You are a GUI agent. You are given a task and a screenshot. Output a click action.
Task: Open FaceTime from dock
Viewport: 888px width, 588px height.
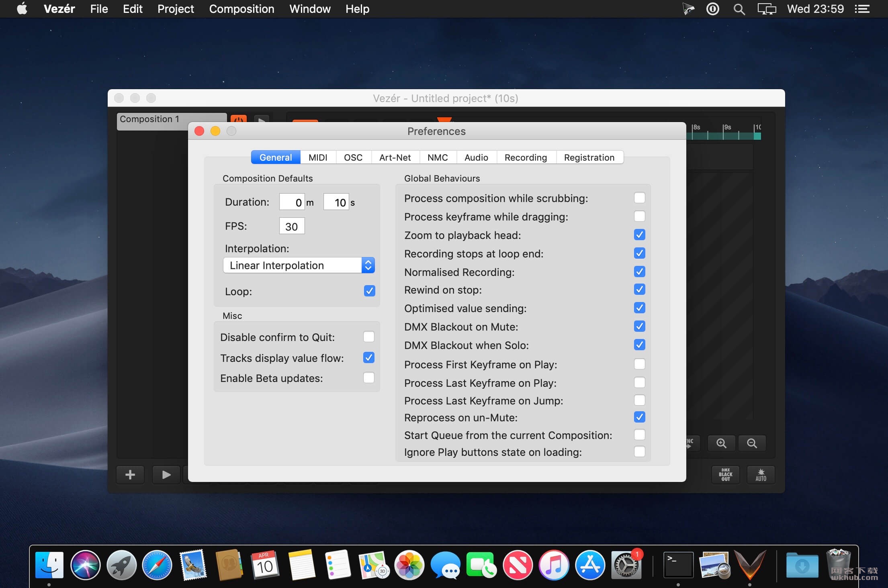coord(481,565)
